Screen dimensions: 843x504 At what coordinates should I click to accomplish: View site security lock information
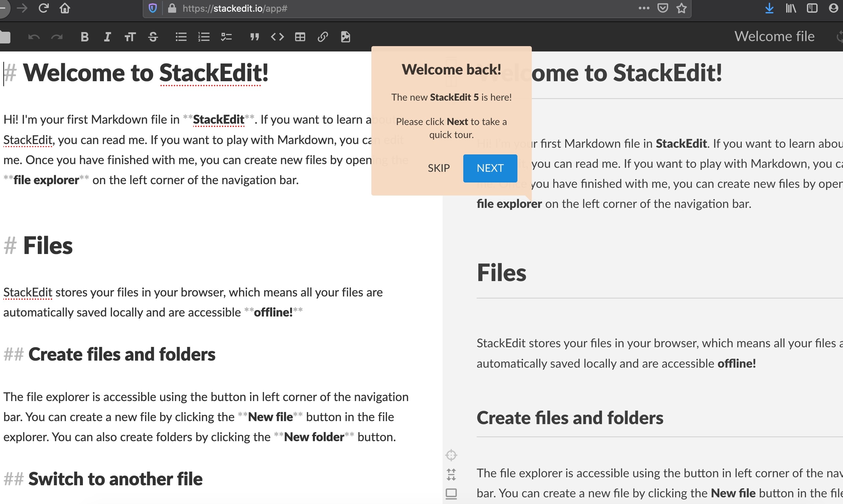172,8
